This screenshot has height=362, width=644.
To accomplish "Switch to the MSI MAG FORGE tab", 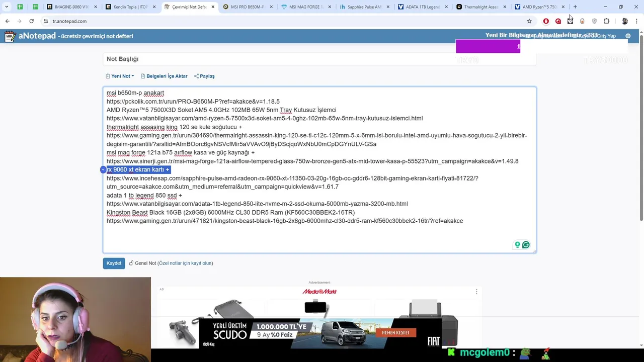I will (x=305, y=7).
